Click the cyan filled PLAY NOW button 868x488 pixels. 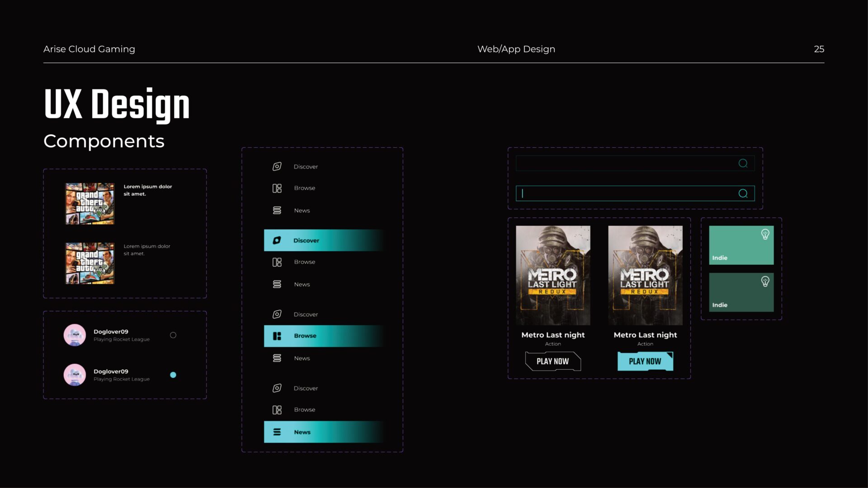645,361
